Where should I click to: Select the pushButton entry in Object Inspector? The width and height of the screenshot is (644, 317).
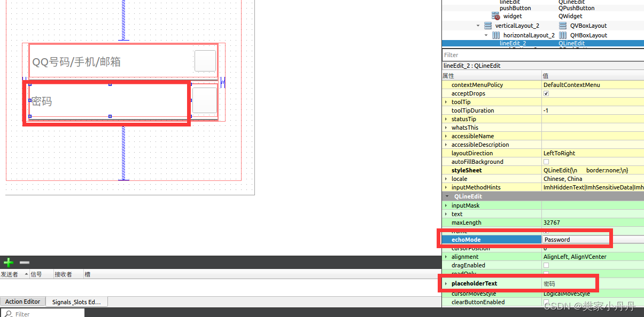coord(515,7)
